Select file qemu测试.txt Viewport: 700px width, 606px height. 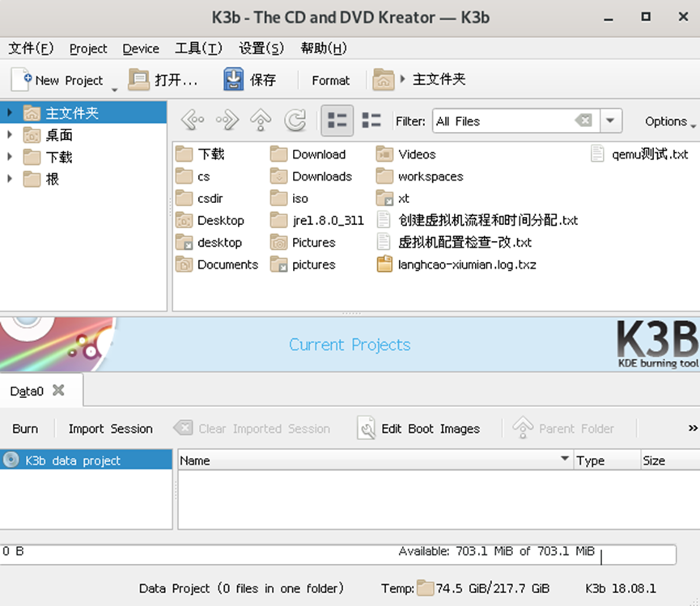(x=639, y=154)
